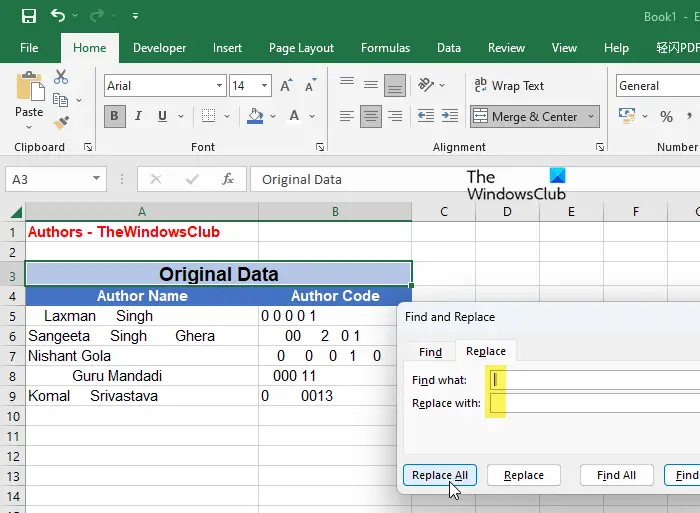Switch to the Find tab in the dialog
The image size is (700, 513).
pyautogui.click(x=430, y=352)
